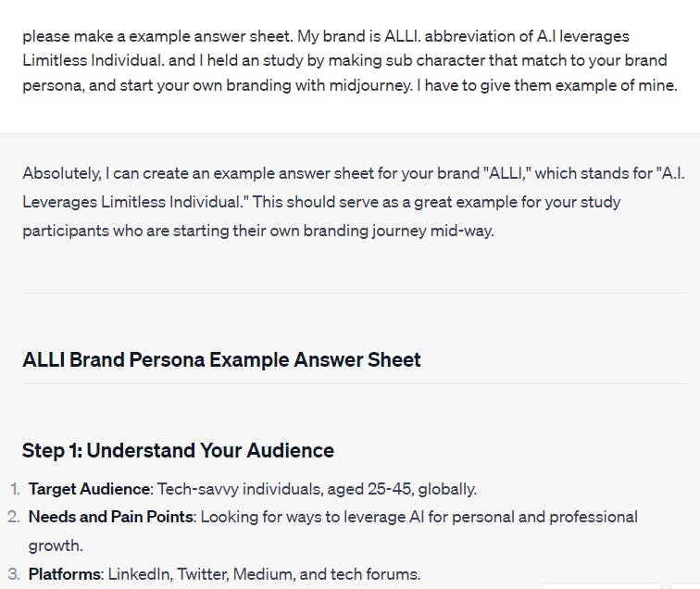Click the word midjourney in the prompt
Image resolution: width=700 pixels, height=589 pixels.
coord(370,85)
